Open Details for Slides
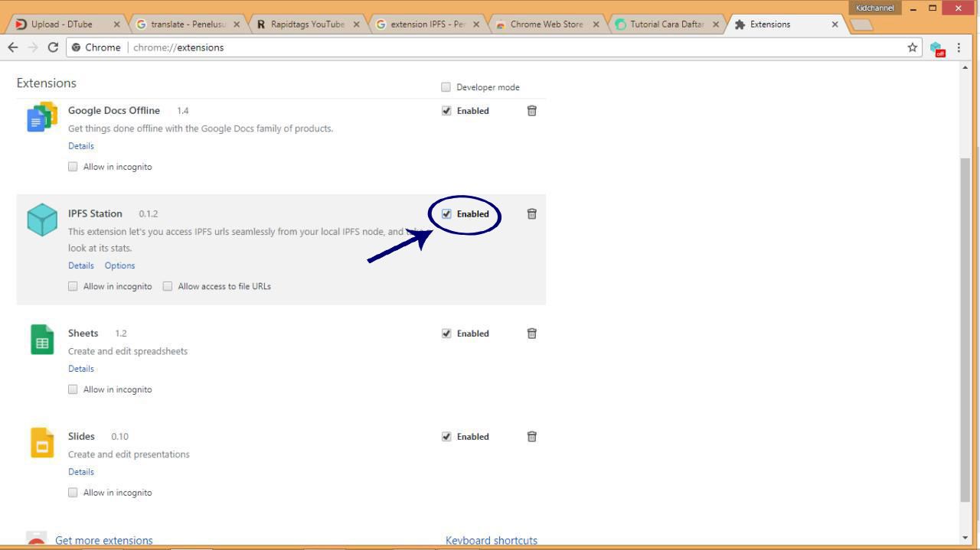The image size is (980, 550). [81, 472]
